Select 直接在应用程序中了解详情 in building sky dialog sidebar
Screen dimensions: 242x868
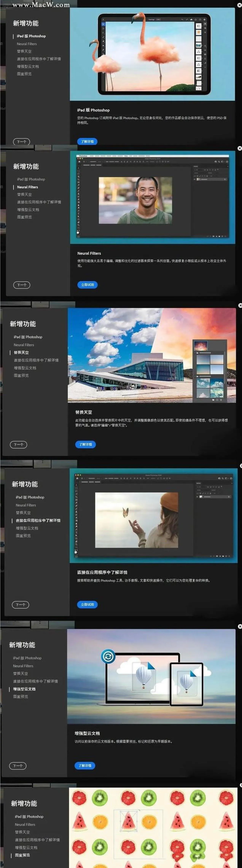pyautogui.click(x=36, y=360)
